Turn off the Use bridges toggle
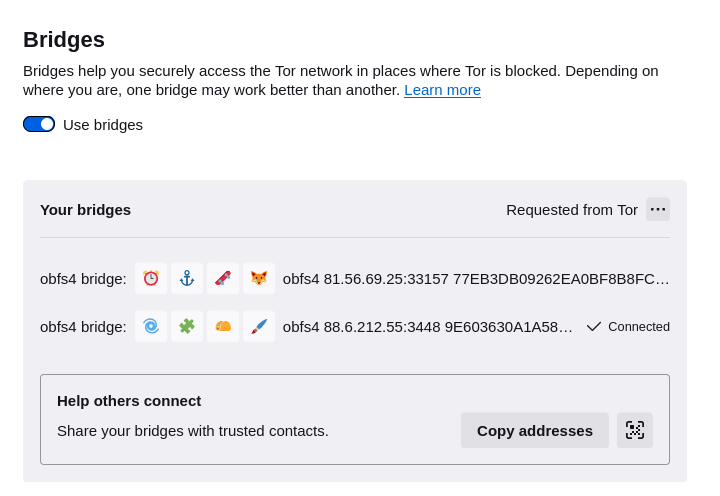 [39, 124]
